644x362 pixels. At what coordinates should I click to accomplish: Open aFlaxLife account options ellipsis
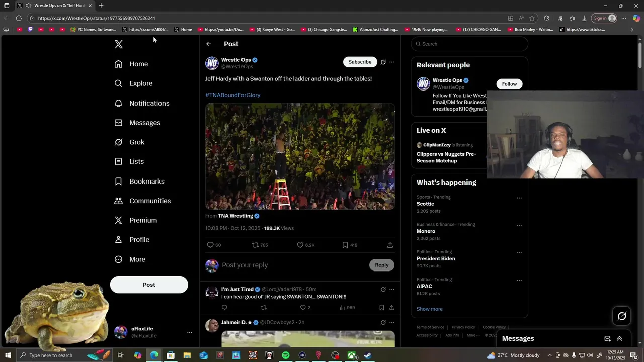pos(190,332)
